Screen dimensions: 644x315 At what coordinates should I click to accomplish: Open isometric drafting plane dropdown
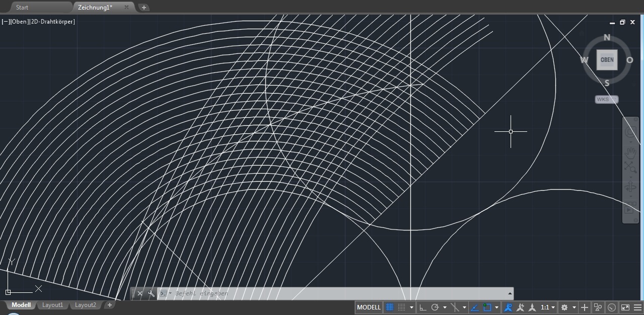pos(464,307)
